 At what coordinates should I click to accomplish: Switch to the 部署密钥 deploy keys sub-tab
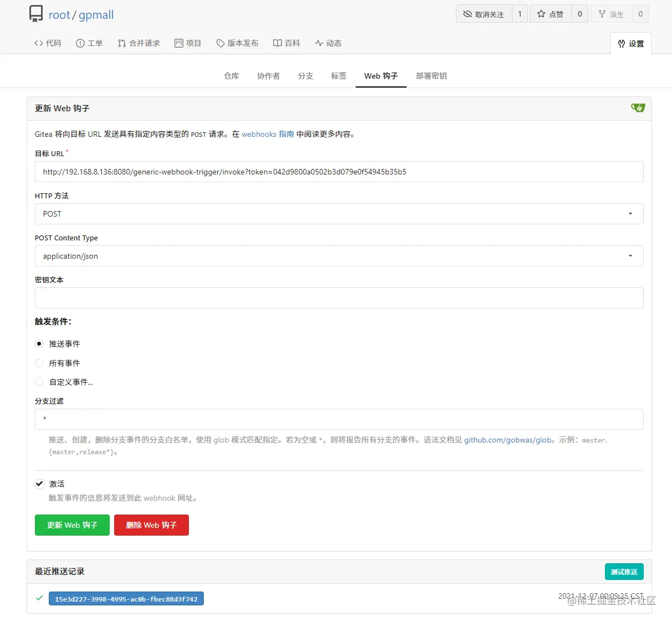(x=432, y=76)
